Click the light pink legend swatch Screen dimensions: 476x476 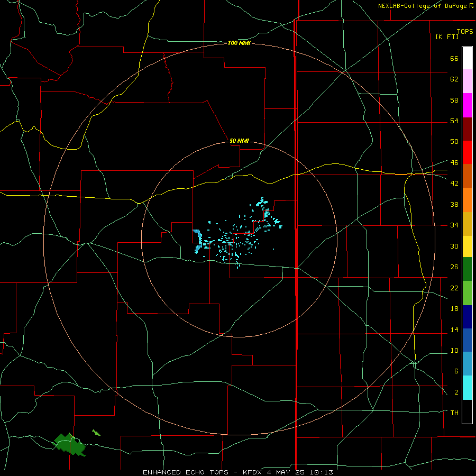[x=467, y=81]
